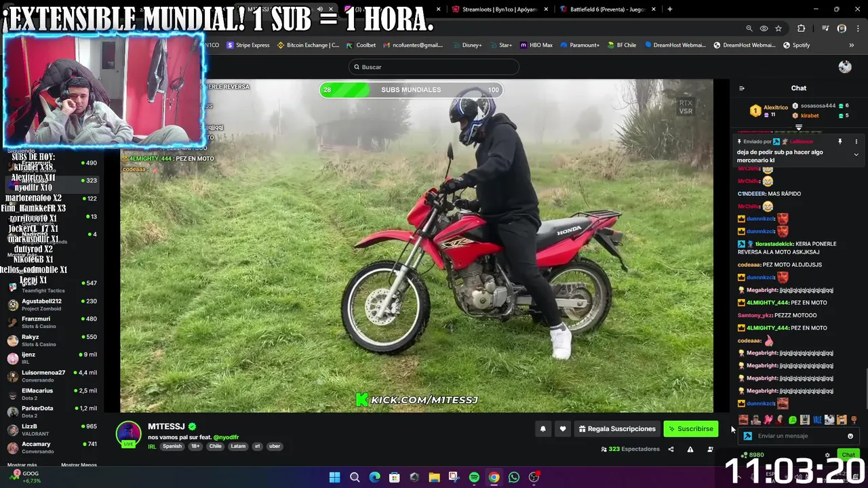Open the Paramount+ bookmark
Screen dimensions: 868x488
tap(578, 45)
